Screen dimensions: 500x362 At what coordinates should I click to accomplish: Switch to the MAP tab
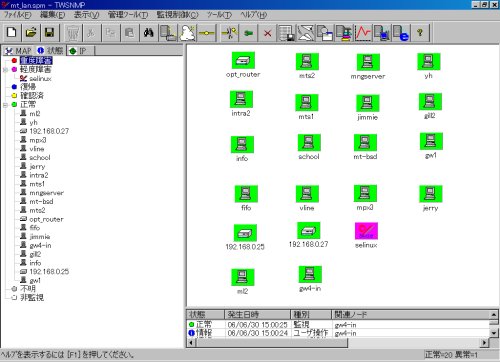pos(19,51)
